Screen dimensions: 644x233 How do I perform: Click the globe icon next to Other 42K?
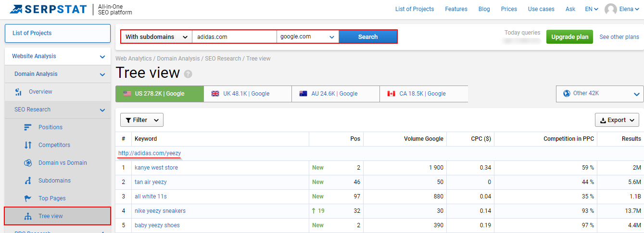(567, 93)
